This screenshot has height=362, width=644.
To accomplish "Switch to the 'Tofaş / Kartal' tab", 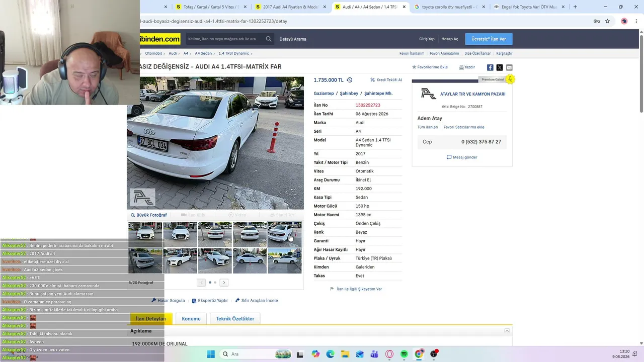I will tap(210, 7).
